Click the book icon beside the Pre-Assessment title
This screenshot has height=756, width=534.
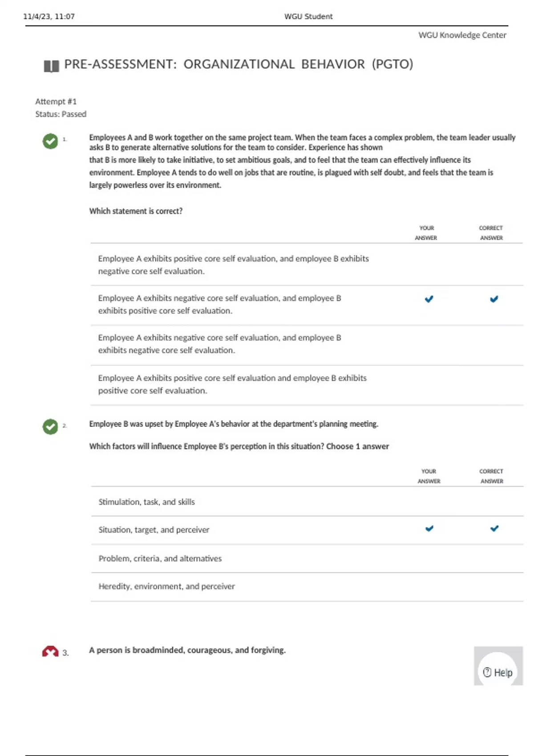pos(51,66)
